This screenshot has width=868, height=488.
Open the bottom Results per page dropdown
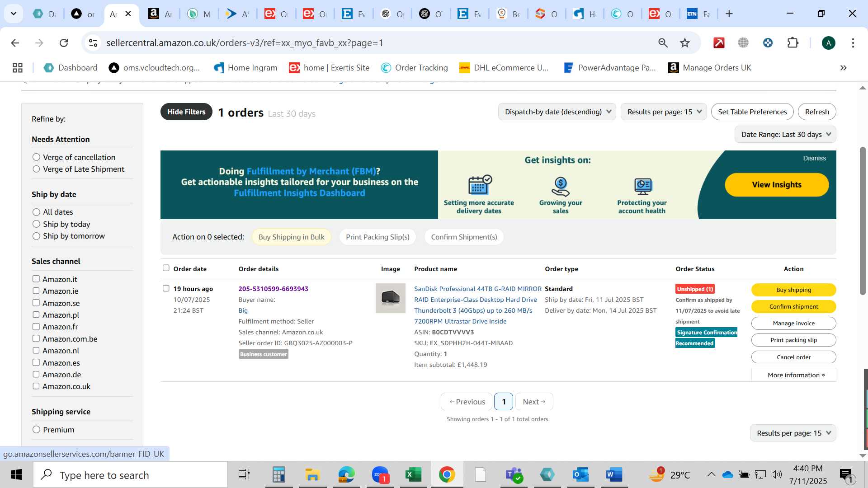[x=793, y=433]
